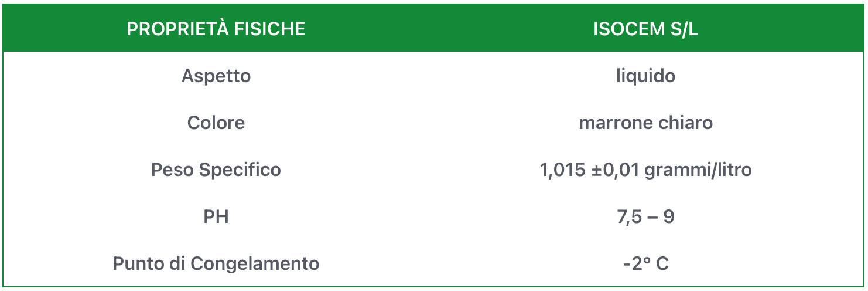Click the Peso Specifico value cell
The height and width of the screenshot is (291, 868).
coord(645,170)
